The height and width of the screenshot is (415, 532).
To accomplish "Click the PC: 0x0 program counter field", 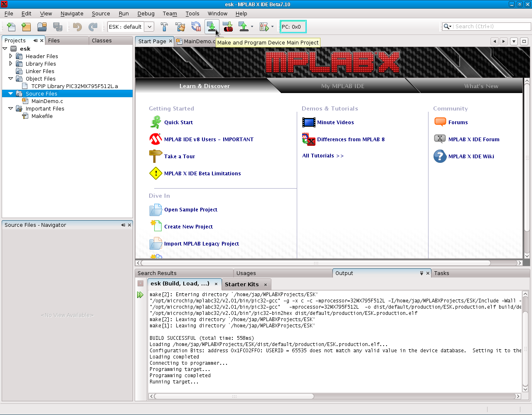I will (293, 27).
